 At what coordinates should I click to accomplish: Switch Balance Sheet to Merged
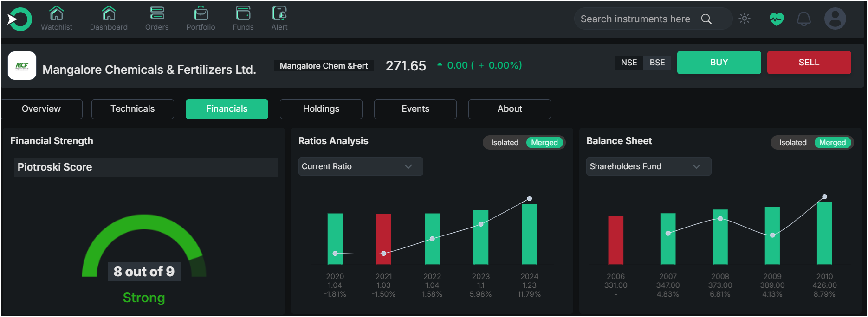[833, 143]
